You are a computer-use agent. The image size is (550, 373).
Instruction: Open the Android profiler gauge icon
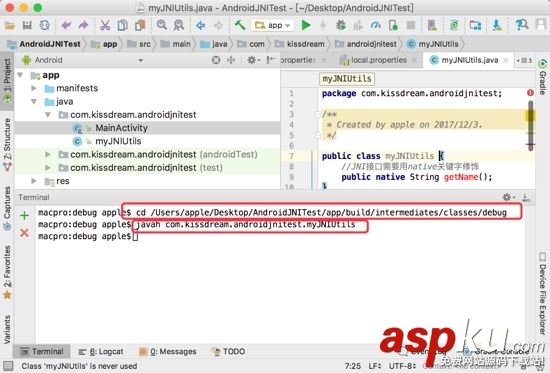tap(376, 25)
